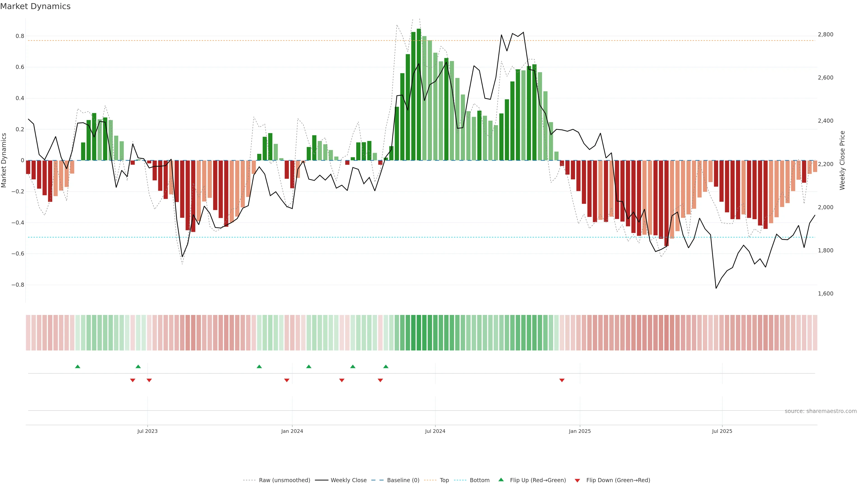Screen dimensions: 868x488
Task: Click the last green flip-up triangle marker
Action: [386, 366]
